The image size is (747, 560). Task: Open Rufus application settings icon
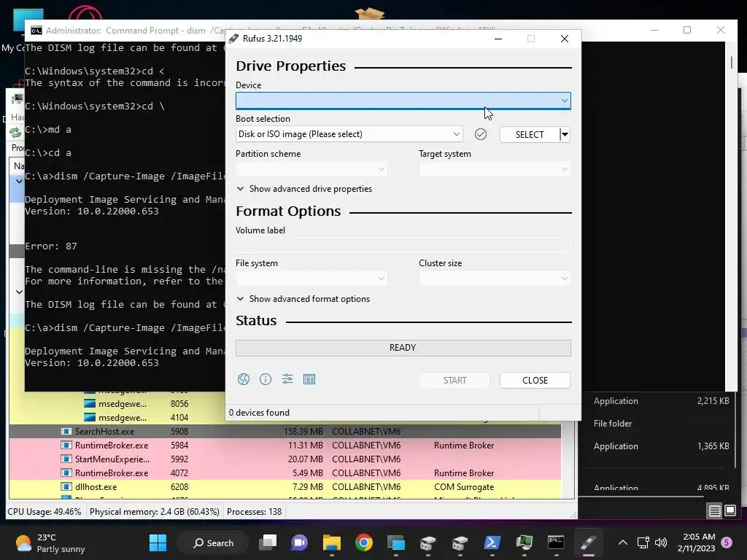287,379
